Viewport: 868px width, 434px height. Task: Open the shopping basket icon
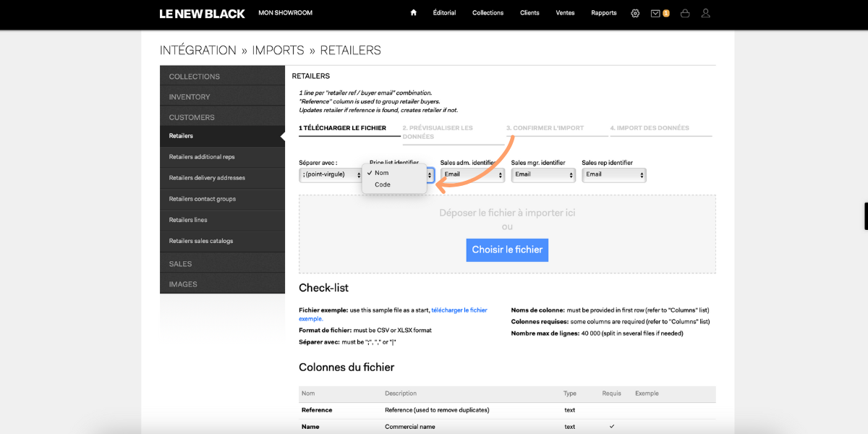point(685,13)
